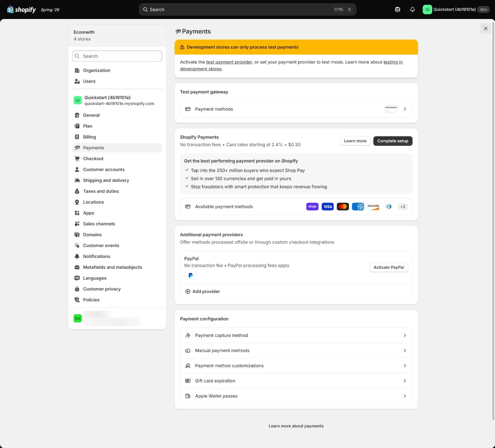Close the settings panel with the X

[x=485, y=29]
